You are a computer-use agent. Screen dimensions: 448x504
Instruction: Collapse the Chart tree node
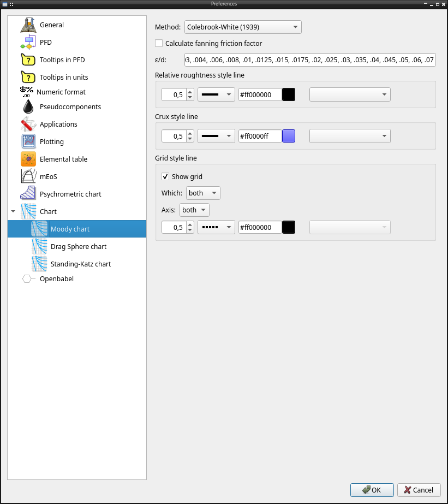(13, 211)
